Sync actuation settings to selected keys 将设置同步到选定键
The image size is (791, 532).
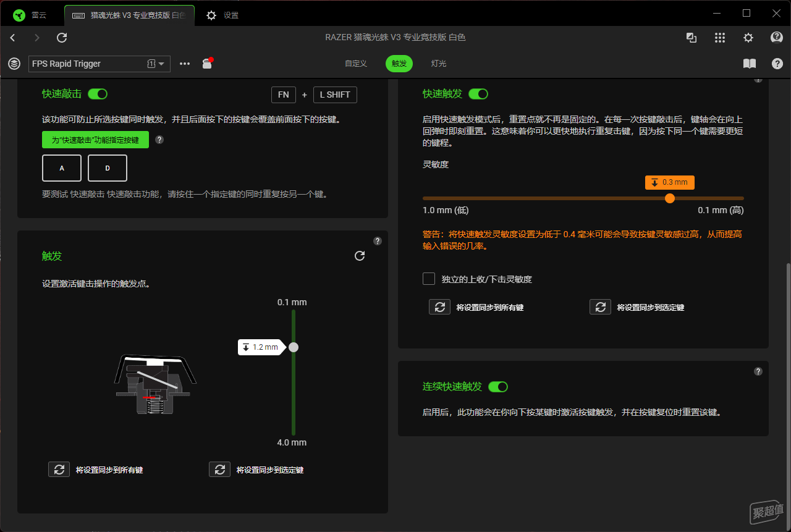[x=256, y=470]
